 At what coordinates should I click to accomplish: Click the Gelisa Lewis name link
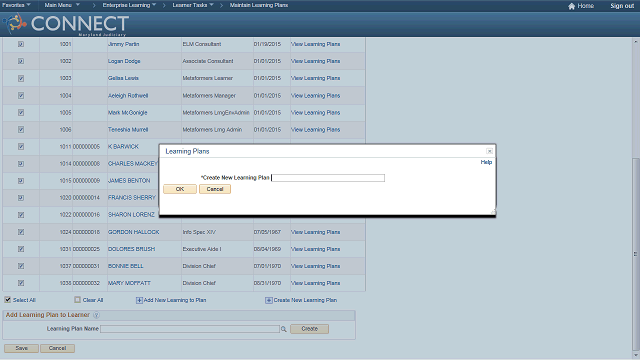tap(123, 78)
